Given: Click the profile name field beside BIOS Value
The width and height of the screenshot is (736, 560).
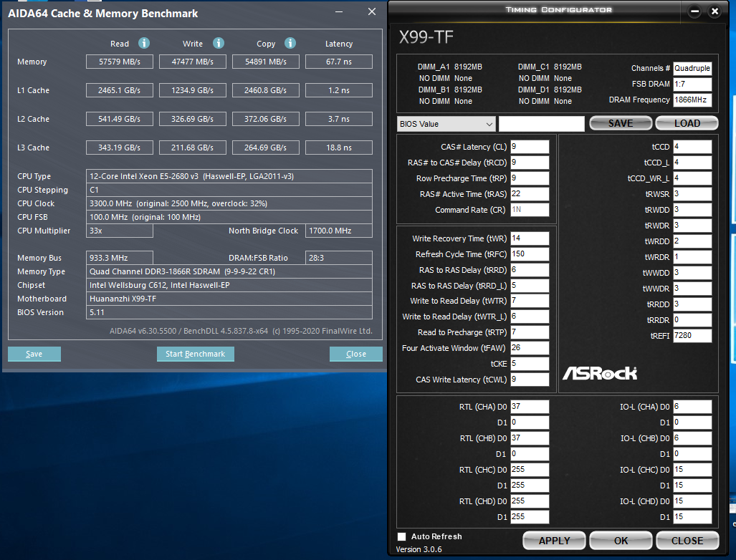Looking at the screenshot, I should point(541,124).
